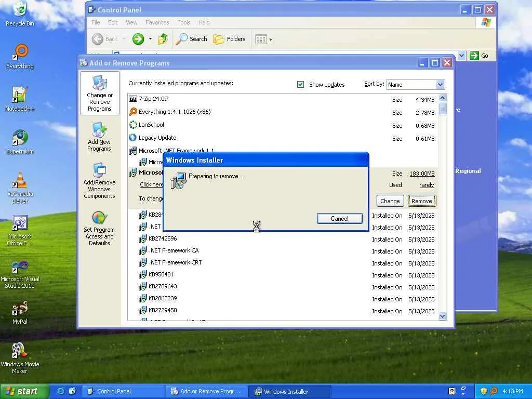Viewport: 532px width, 399px height.
Task: Open the Favorites menu in Control Panel
Action: 157,22
